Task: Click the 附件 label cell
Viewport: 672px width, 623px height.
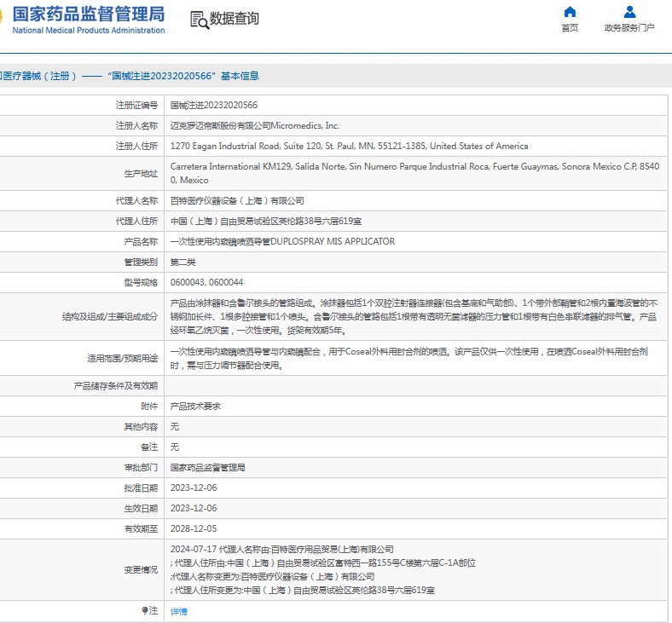Action: pyautogui.click(x=149, y=407)
